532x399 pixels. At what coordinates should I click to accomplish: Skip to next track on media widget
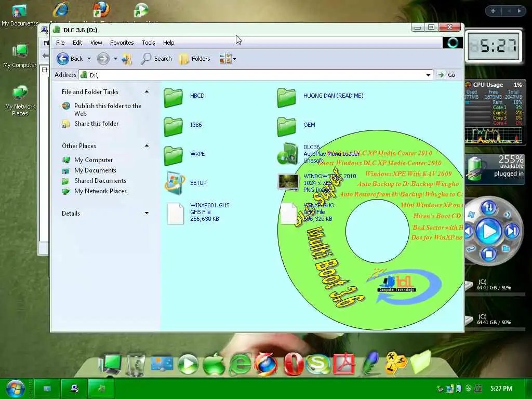(512, 231)
